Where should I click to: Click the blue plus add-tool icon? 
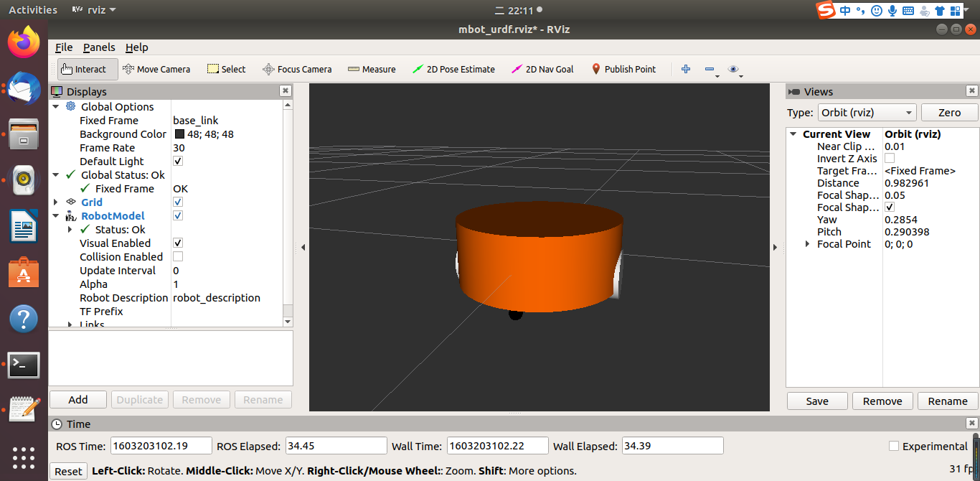(x=686, y=69)
